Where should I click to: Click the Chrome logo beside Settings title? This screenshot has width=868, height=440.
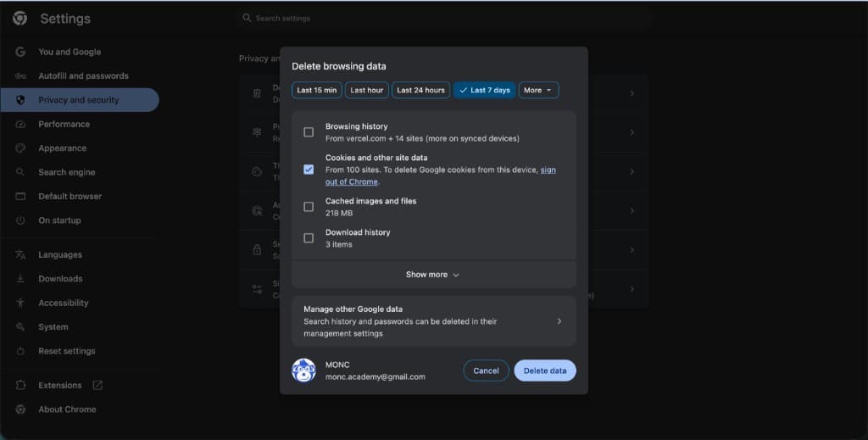point(20,19)
